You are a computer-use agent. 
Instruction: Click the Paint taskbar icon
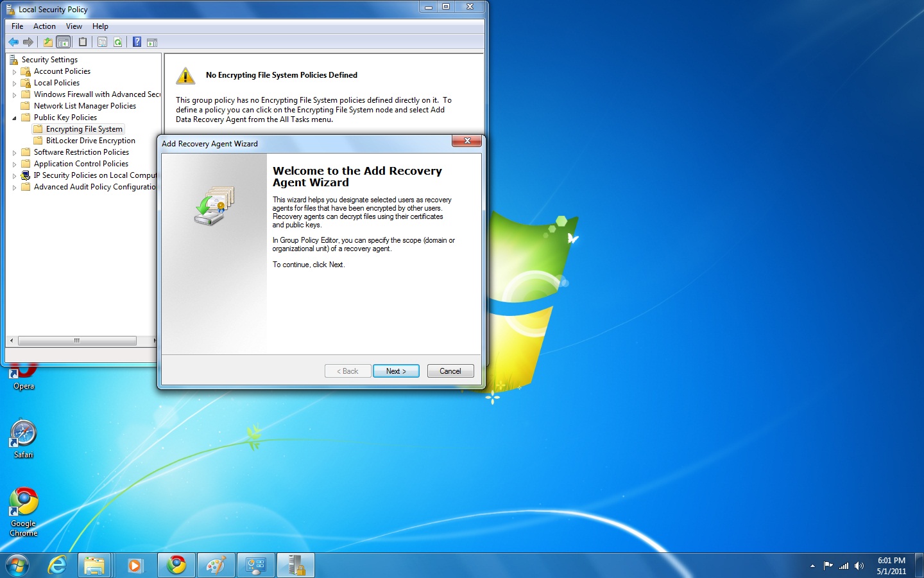(x=216, y=566)
